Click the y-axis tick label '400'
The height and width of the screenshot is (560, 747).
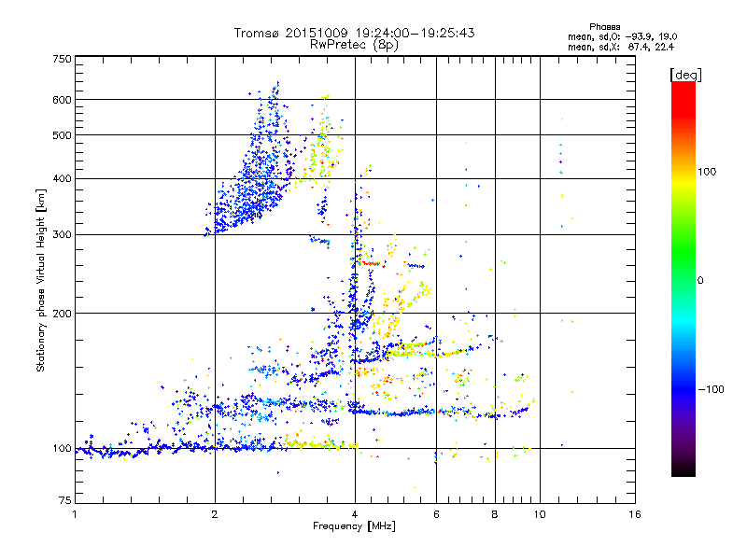tap(62, 179)
